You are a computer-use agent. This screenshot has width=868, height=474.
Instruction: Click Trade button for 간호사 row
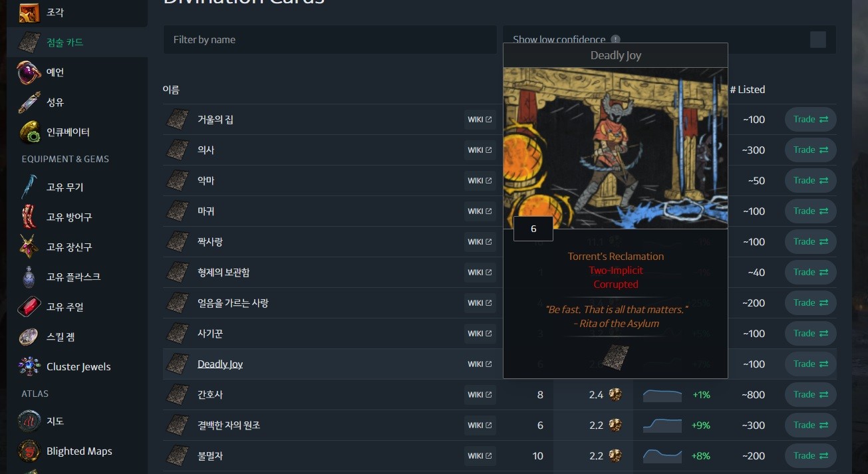811,395
